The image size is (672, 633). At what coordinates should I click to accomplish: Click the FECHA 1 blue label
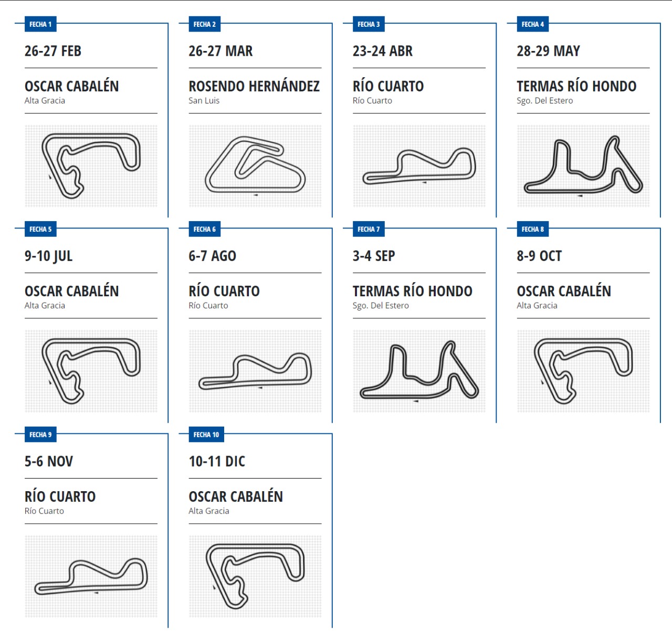point(40,24)
